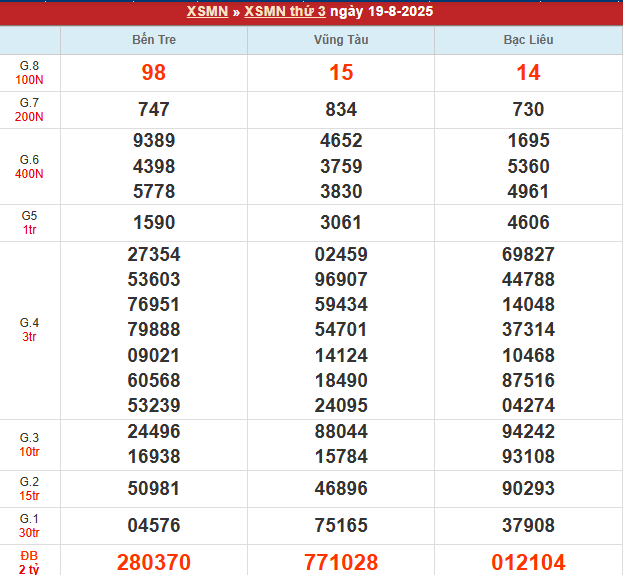623x575 pixels.
Task: Click the G.7 200N prize label
Action: click(29, 110)
